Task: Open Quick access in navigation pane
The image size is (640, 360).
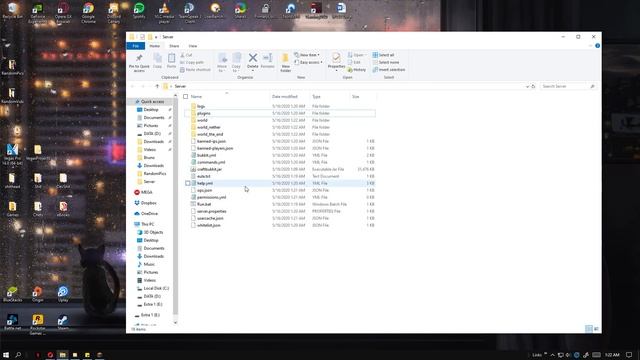Action: point(152,102)
